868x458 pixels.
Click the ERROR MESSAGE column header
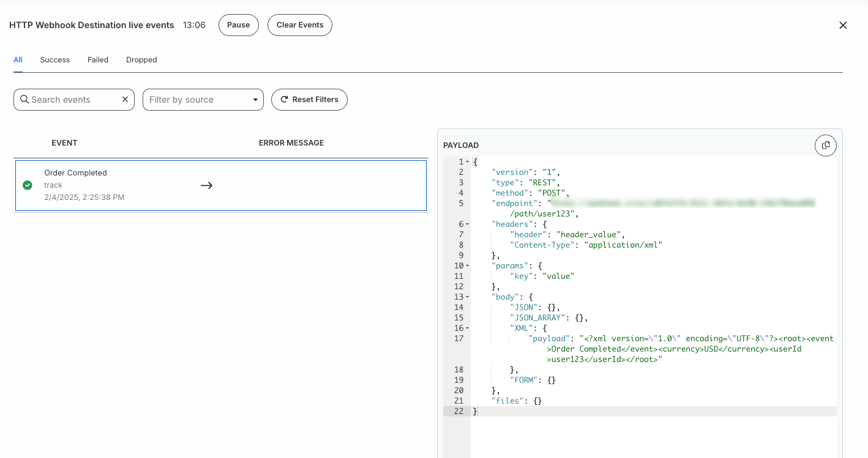coord(291,143)
